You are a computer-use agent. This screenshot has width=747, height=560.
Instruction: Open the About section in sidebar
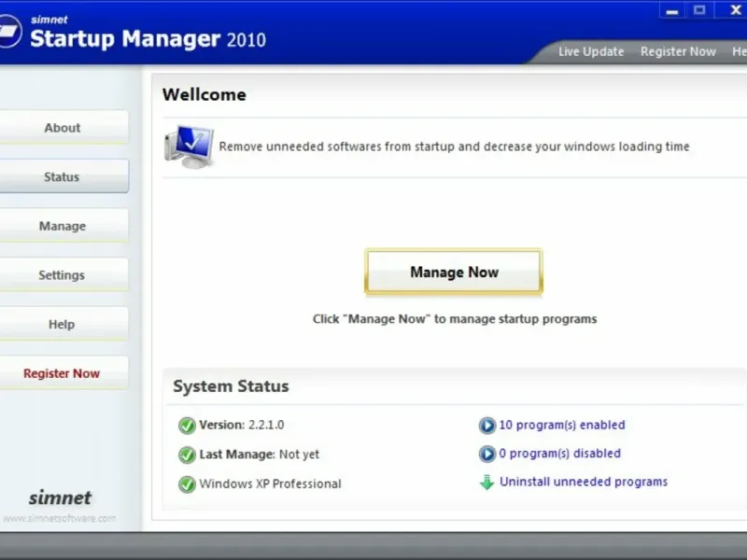coord(63,128)
